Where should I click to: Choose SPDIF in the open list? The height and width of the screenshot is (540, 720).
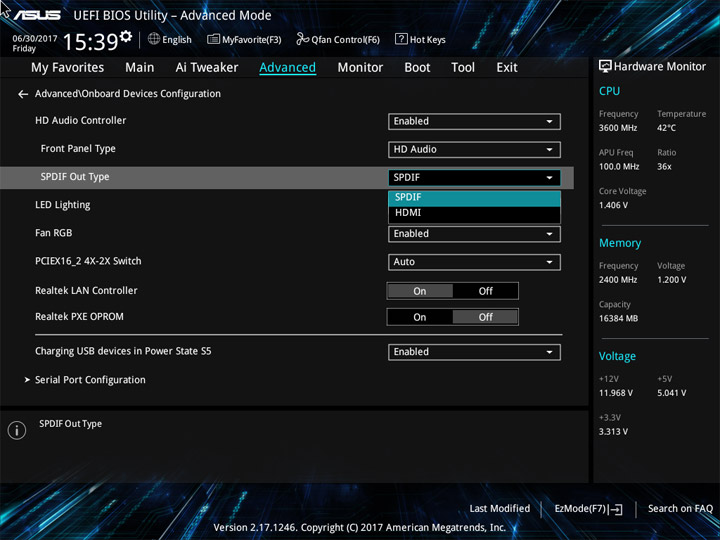[x=474, y=197]
